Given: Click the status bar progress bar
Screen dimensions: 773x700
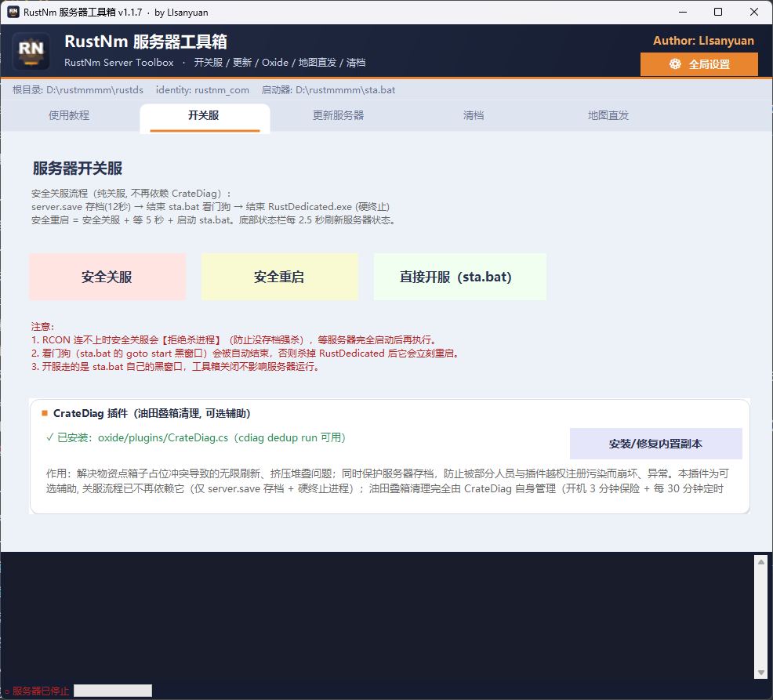Looking at the screenshot, I should (113, 691).
